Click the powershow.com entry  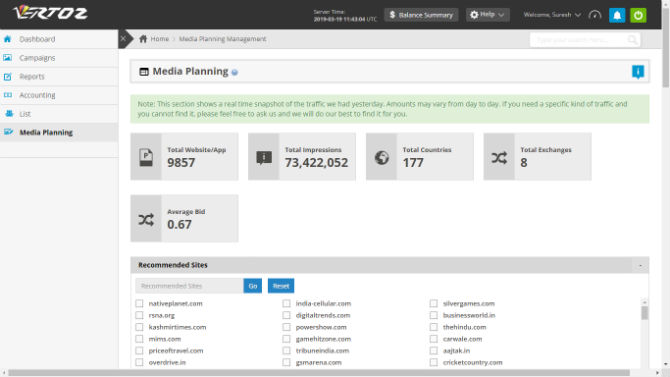[321, 327]
